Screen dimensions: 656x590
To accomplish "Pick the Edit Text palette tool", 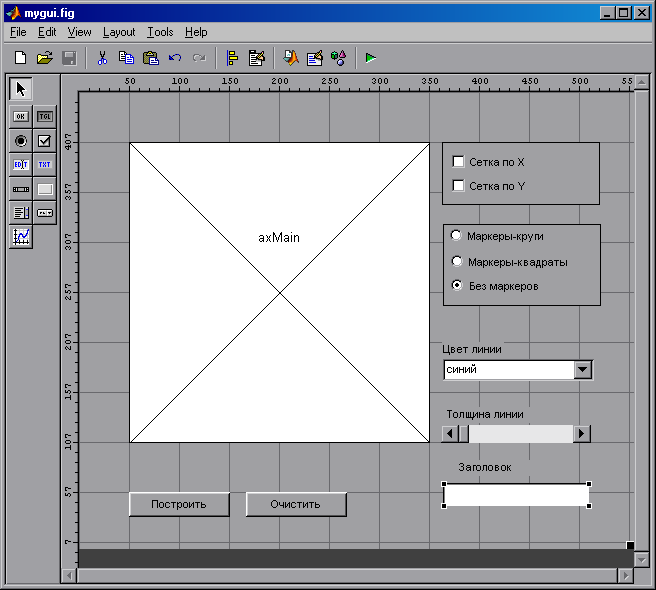I will (21, 164).
